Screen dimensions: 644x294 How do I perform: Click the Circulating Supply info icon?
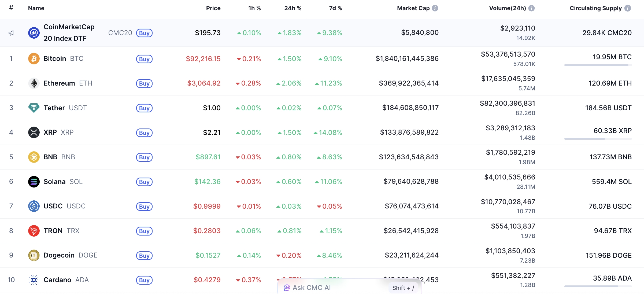628,8
